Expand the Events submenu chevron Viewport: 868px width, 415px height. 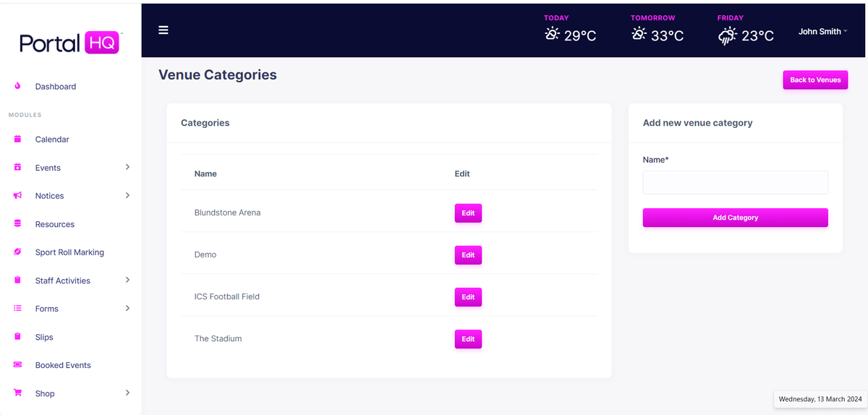(127, 167)
